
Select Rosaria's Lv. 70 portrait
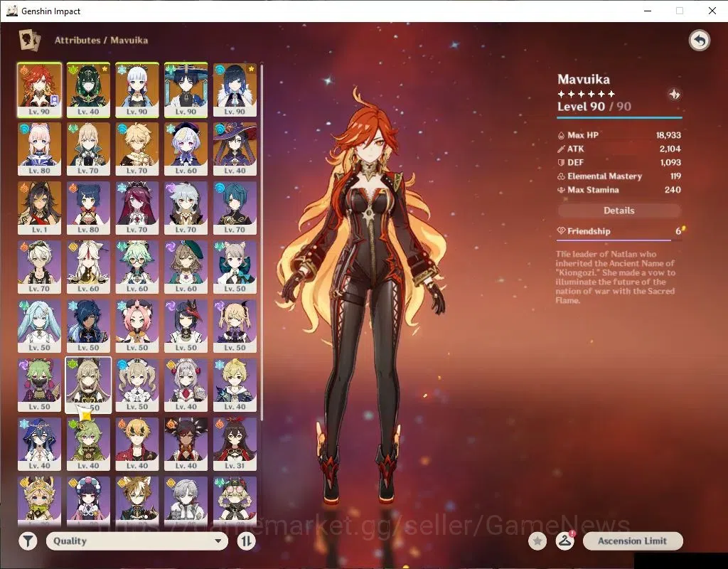click(137, 208)
